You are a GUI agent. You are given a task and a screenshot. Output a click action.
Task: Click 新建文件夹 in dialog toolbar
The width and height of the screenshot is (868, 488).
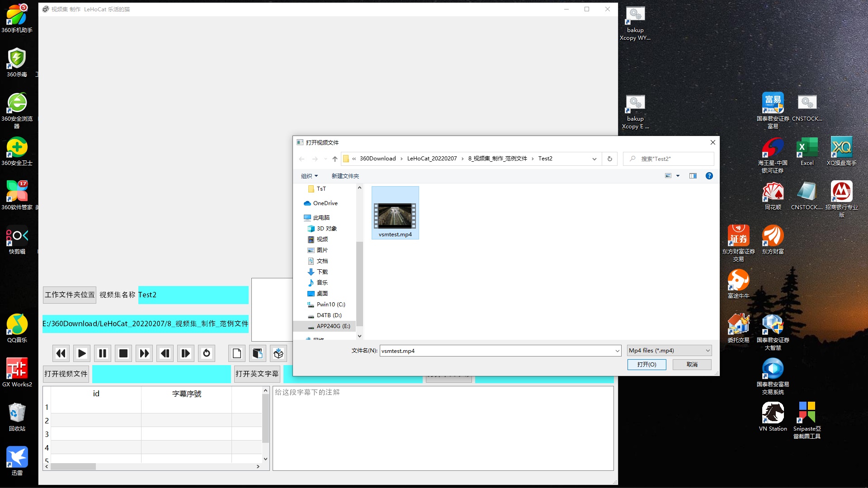point(345,176)
